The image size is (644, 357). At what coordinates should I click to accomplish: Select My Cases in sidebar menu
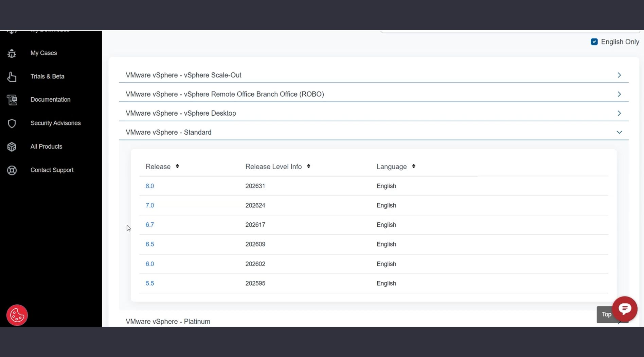point(43,53)
